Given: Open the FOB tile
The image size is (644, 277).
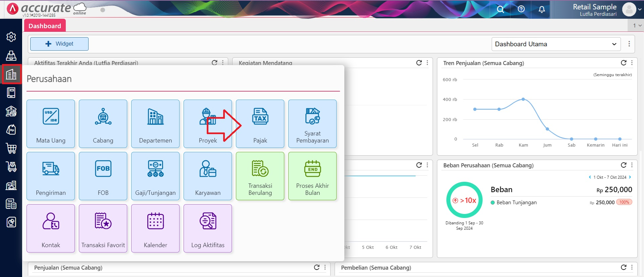Looking at the screenshot, I should [103, 176].
